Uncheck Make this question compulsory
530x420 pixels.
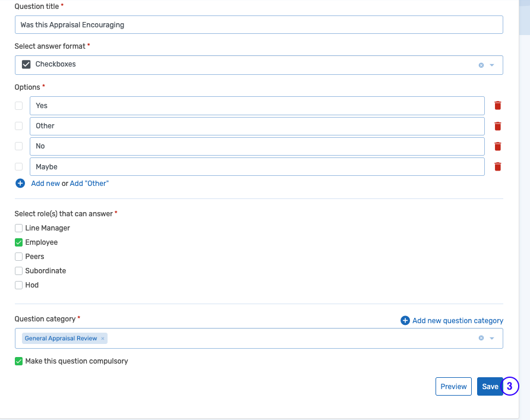18,361
